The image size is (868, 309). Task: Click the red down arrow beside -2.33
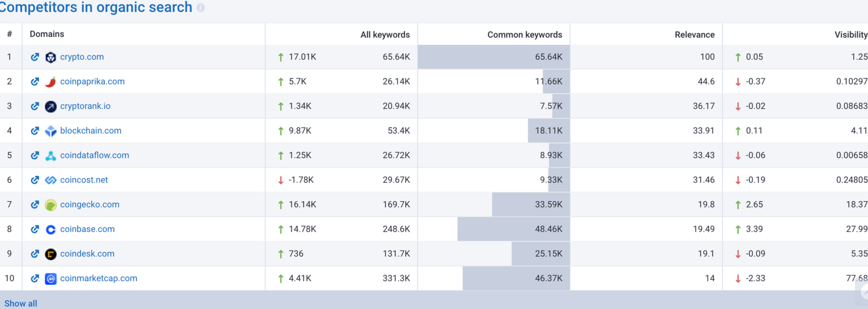click(x=738, y=278)
